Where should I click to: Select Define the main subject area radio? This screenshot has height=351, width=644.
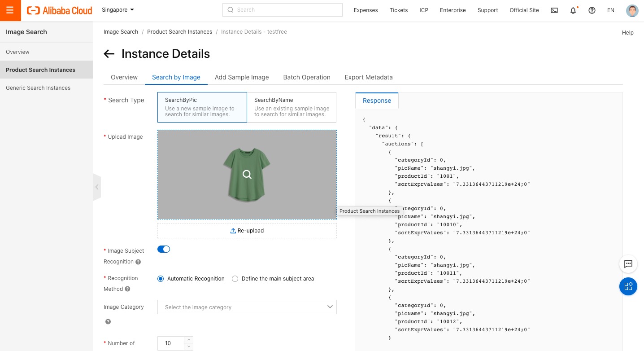pos(235,279)
